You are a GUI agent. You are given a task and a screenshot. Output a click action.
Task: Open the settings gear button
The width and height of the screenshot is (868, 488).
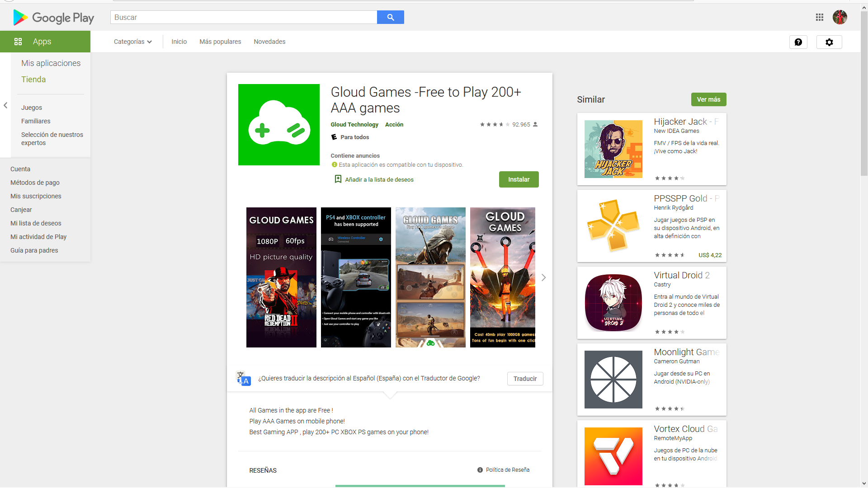click(x=829, y=42)
